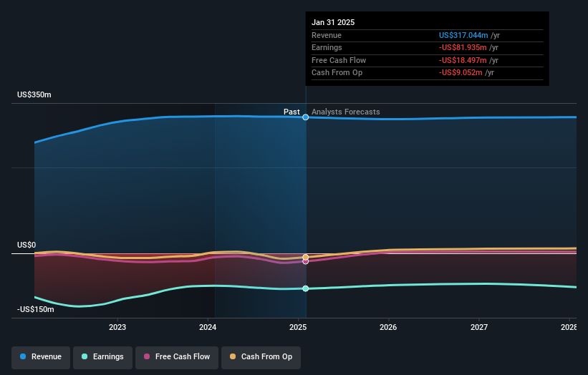Click the 2027 x-axis label
588x375 pixels.
pos(479,327)
